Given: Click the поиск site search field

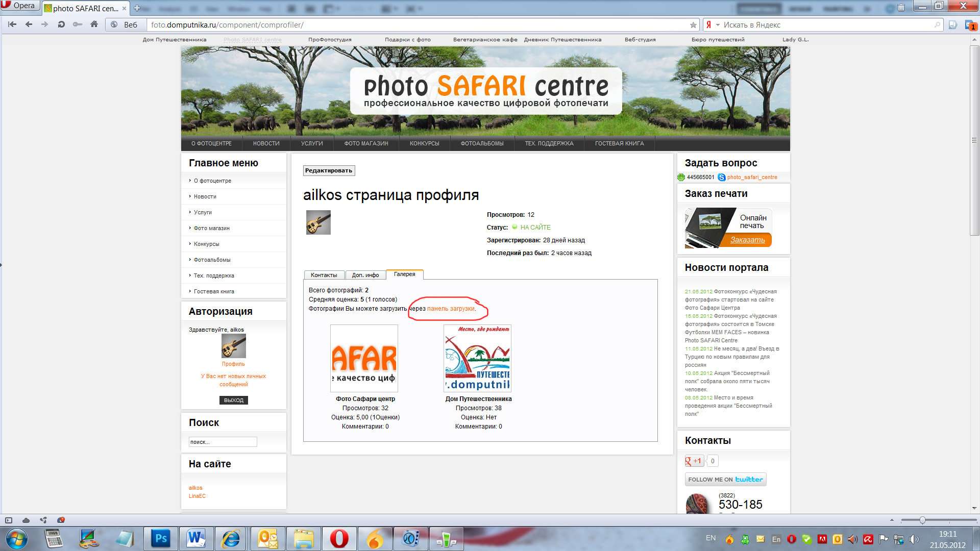Looking at the screenshot, I should coord(223,442).
